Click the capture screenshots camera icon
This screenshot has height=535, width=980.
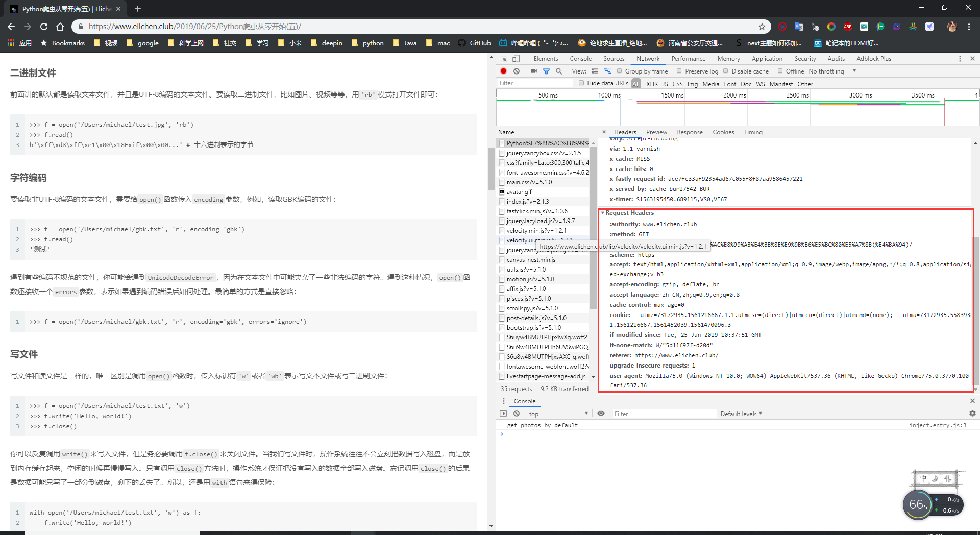[x=534, y=71]
